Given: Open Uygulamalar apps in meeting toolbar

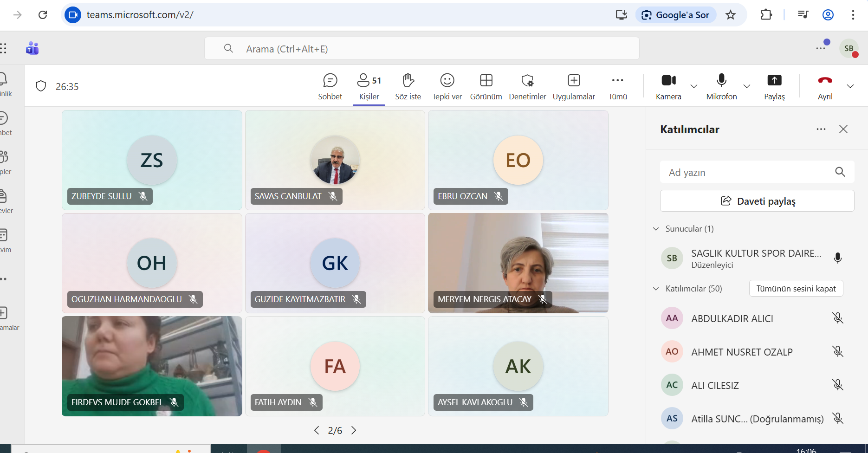Looking at the screenshot, I should coord(574,87).
